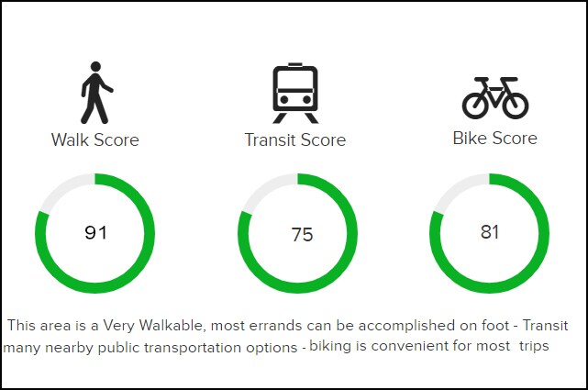588x390 pixels.
Task: Open the Bike Score label
Action: tap(494, 139)
